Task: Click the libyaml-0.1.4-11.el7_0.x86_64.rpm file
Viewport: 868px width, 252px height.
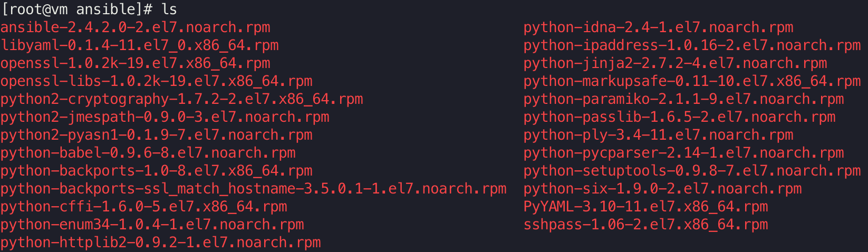Action: click(139, 45)
